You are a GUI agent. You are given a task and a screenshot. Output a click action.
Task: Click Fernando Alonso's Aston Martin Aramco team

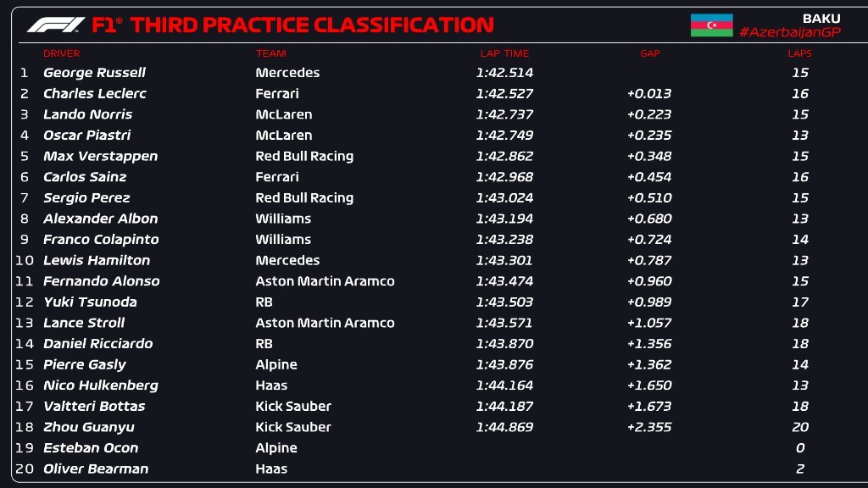click(x=325, y=281)
